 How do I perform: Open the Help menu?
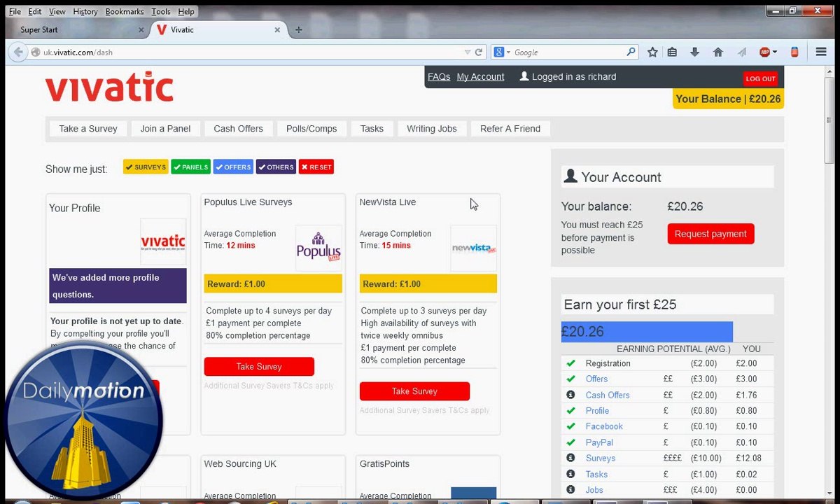click(x=186, y=12)
